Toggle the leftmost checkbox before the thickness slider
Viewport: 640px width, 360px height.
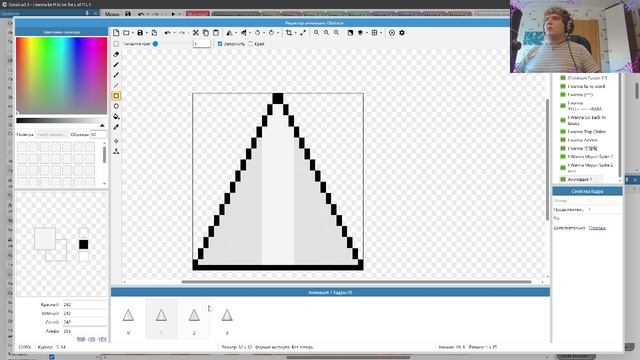[x=116, y=44]
